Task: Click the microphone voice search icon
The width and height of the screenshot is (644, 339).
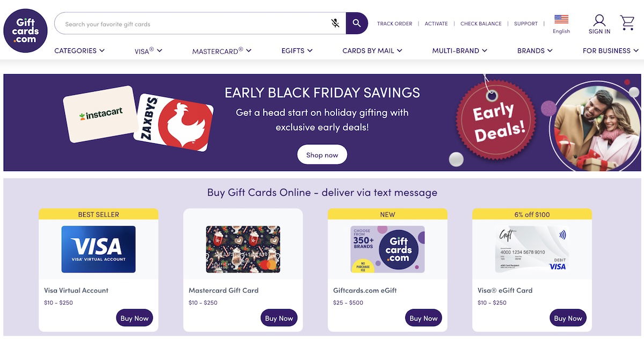Action: [x=335, y=24]
